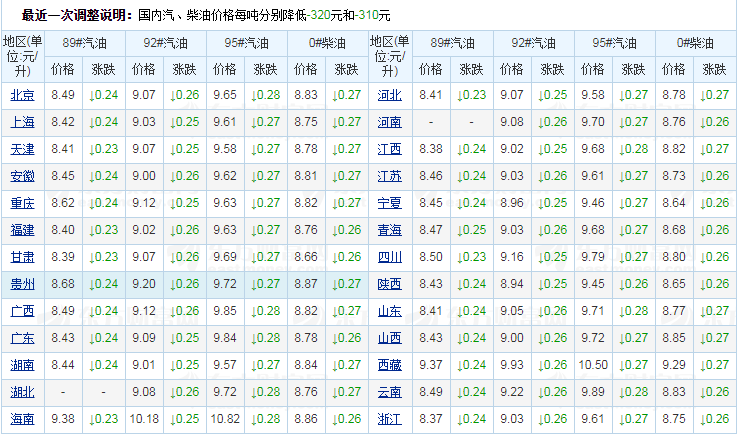Select the 安徽 region link
743x438 pixels.
22,176
